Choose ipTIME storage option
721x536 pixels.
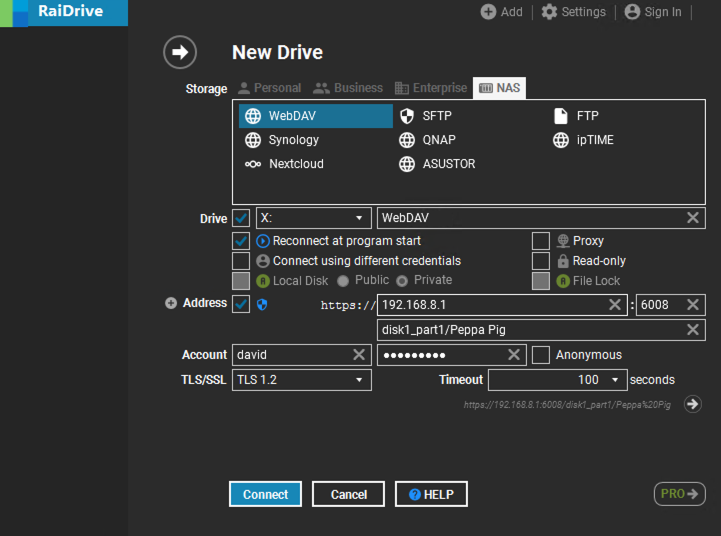(x=584, y=140)
